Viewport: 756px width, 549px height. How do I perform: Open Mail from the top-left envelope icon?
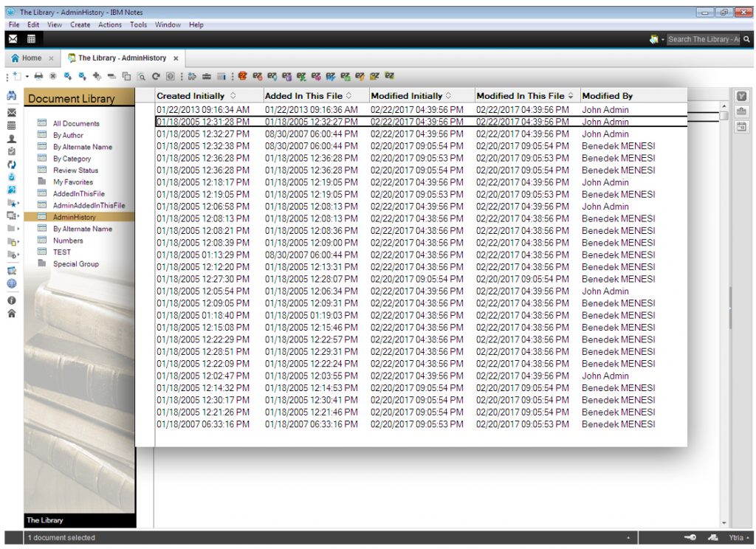coord(13,39)
